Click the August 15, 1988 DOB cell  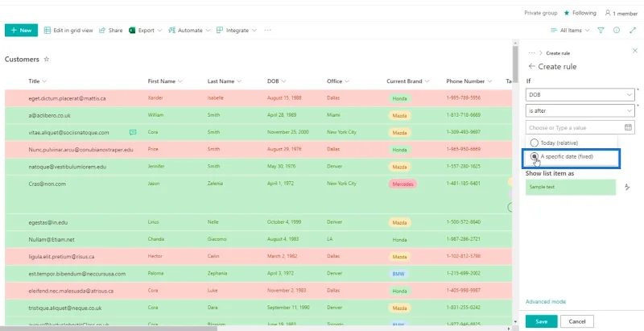[x=284, y=98]
